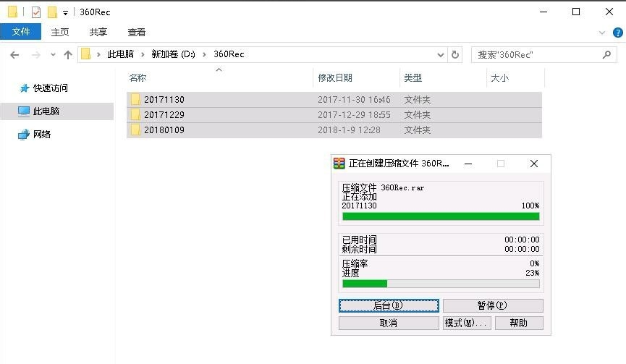Viewport: 626px width, 364px height.
Task: Open the 文件 menu tab
Action: tap(21, 32)
